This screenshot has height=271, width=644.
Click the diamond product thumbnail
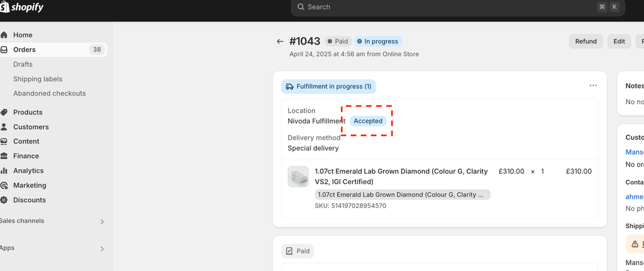click(298, 177)
